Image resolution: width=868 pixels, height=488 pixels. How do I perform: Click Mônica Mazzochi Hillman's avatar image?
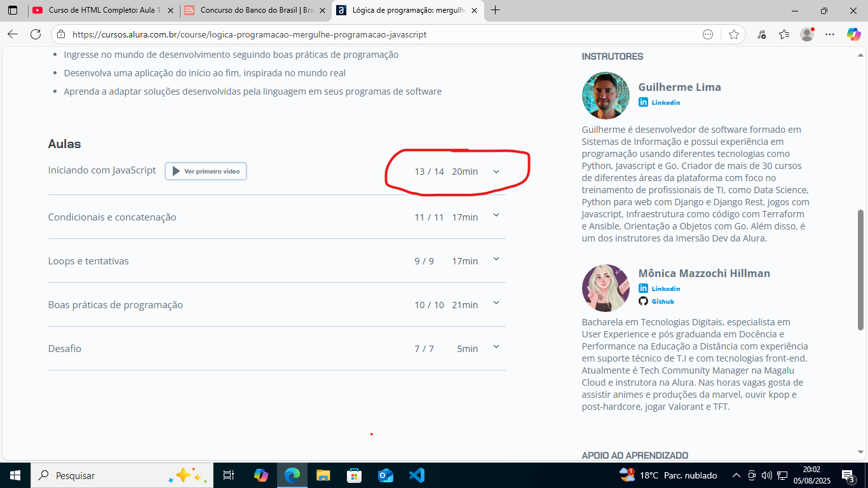pos(606,288)
